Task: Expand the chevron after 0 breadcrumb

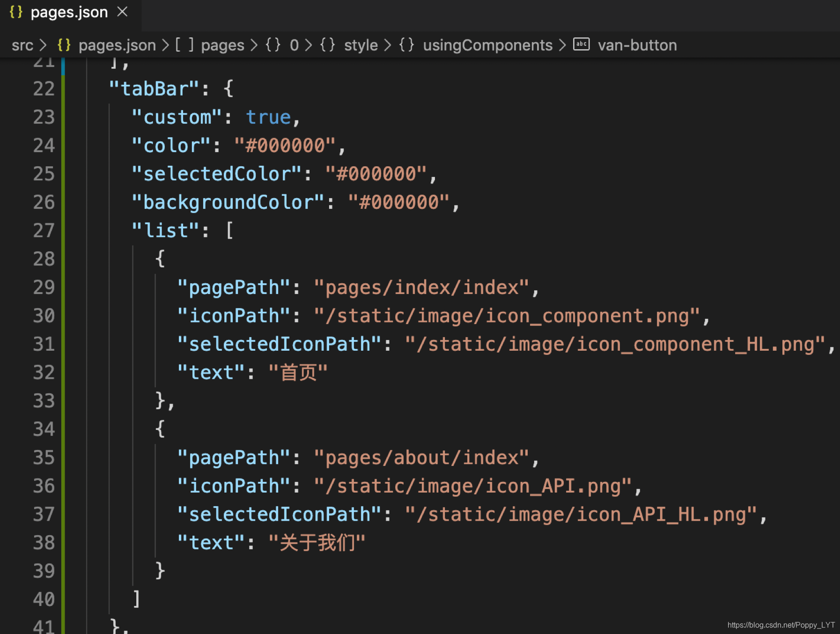Action: click(x=309, y=45)
